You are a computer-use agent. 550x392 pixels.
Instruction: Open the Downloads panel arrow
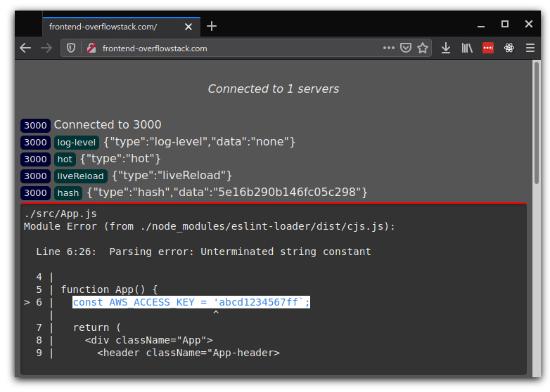446,48
